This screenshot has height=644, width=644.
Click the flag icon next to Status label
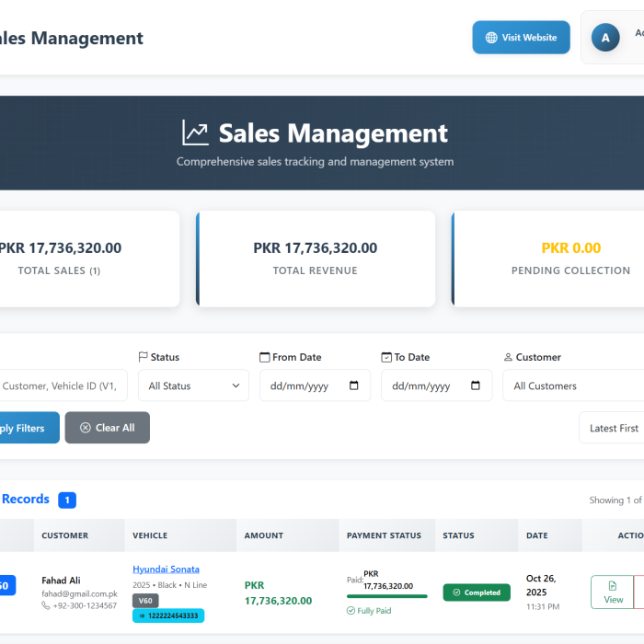[x=143, y=357]
